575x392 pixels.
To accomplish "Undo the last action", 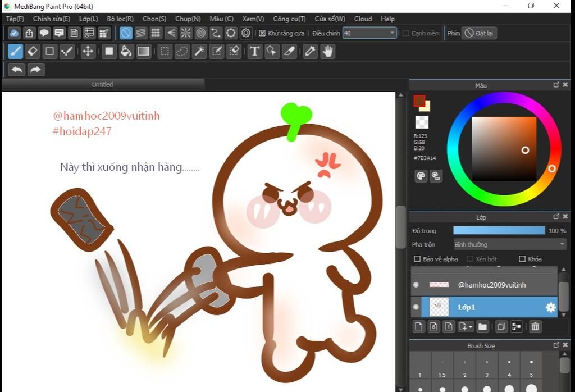I will pos(17,70).
